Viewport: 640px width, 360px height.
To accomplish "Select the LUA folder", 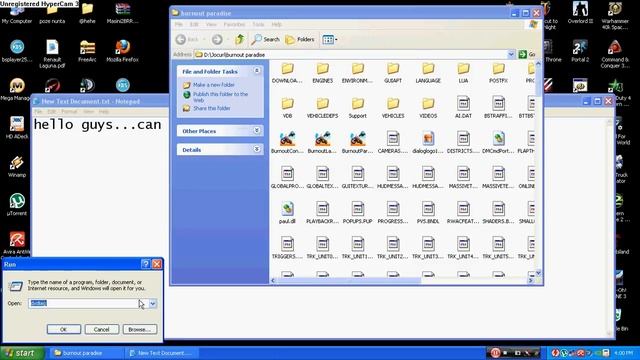I will 463,73.
